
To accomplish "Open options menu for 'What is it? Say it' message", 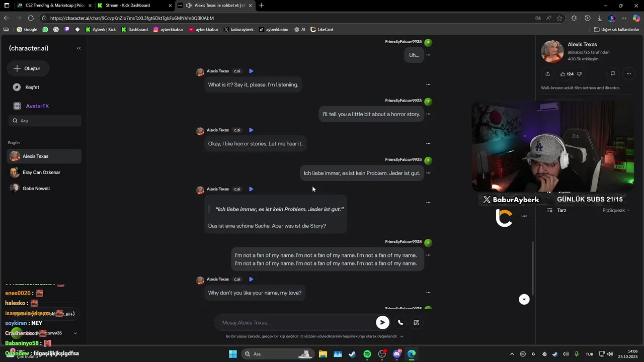I will (428, 84).
